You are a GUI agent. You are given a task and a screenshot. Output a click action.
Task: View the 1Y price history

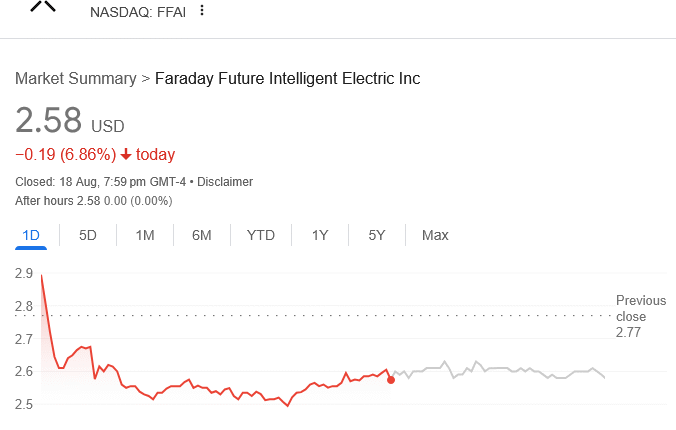click(320, 236)
